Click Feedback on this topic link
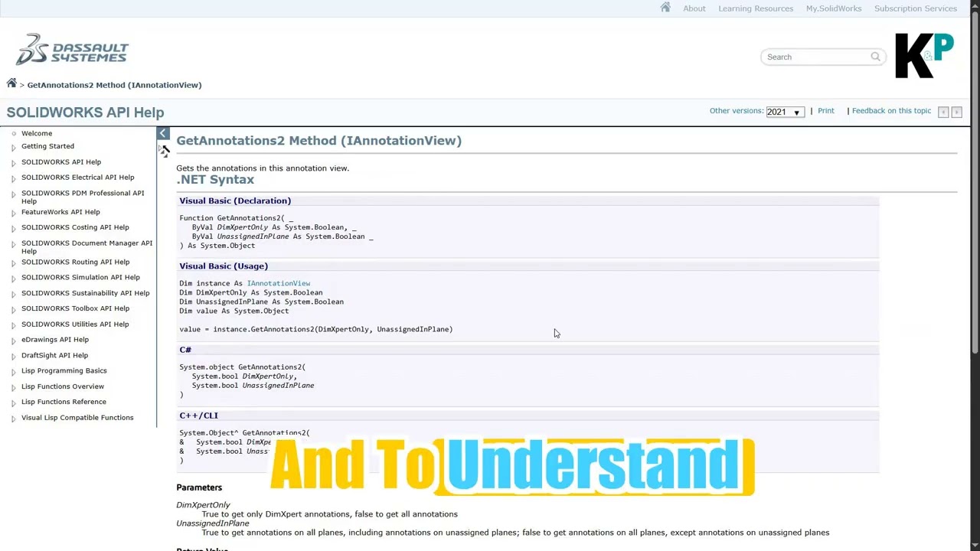980x551 pixels. [891, 111]
